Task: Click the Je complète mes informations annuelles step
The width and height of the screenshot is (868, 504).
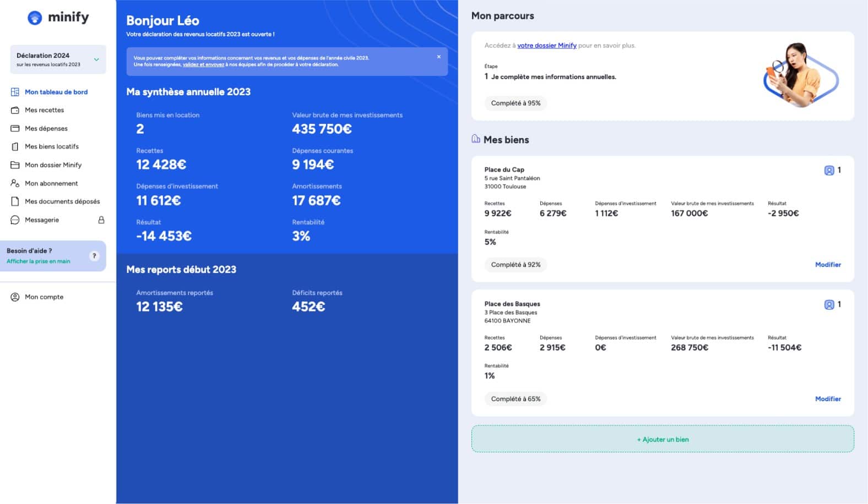Action: pos(554,77)
